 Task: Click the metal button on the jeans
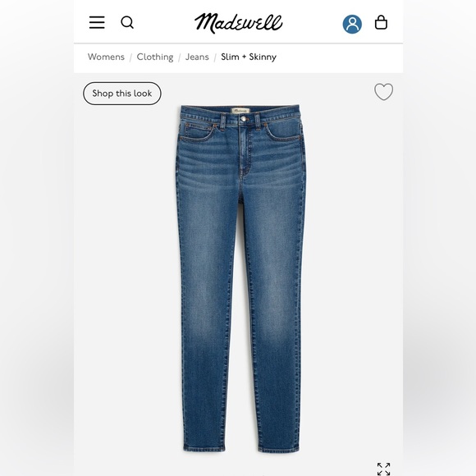(x=243, y=119)
